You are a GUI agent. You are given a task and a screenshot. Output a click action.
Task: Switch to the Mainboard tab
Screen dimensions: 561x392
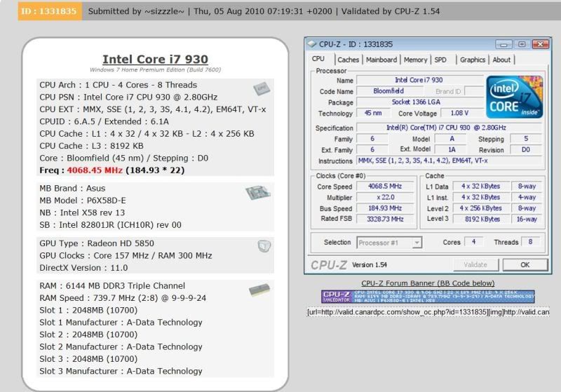click(x=381, y=60)
